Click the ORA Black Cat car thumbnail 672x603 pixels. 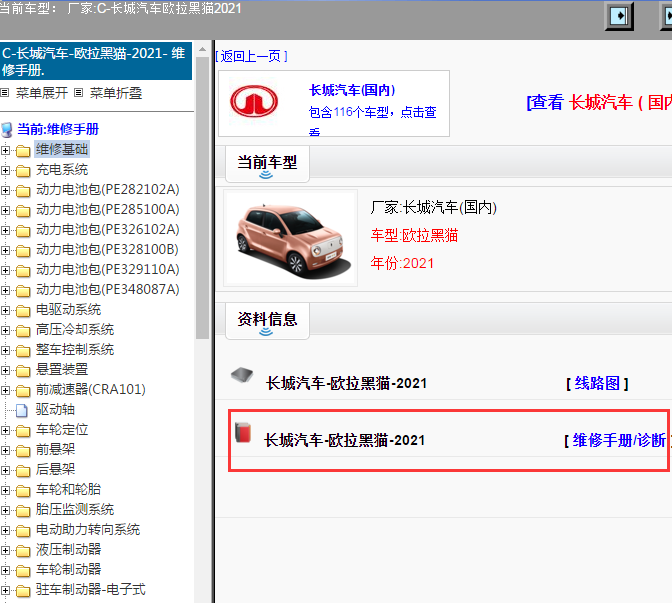pos(291,239)
